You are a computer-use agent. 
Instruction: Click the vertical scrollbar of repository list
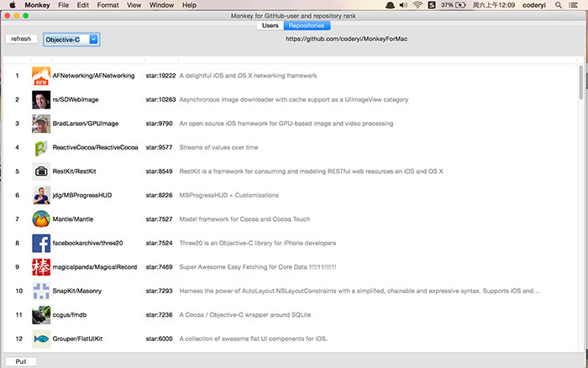[581, 84]
